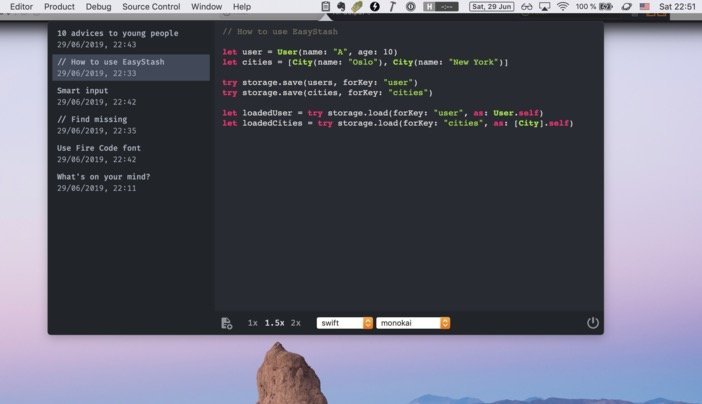Screen dimensions: 702x404
Task: Select note '10 advices to young people'
Action: click(131, 39)
